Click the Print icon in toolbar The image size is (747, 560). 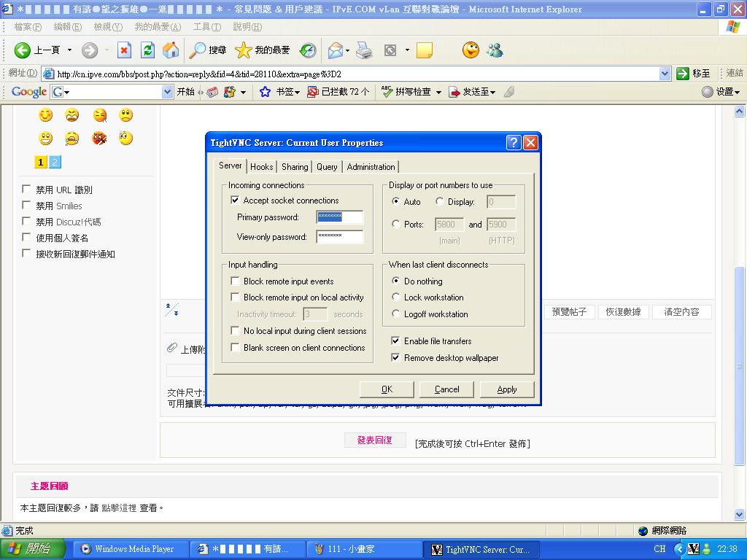point(364,50)
